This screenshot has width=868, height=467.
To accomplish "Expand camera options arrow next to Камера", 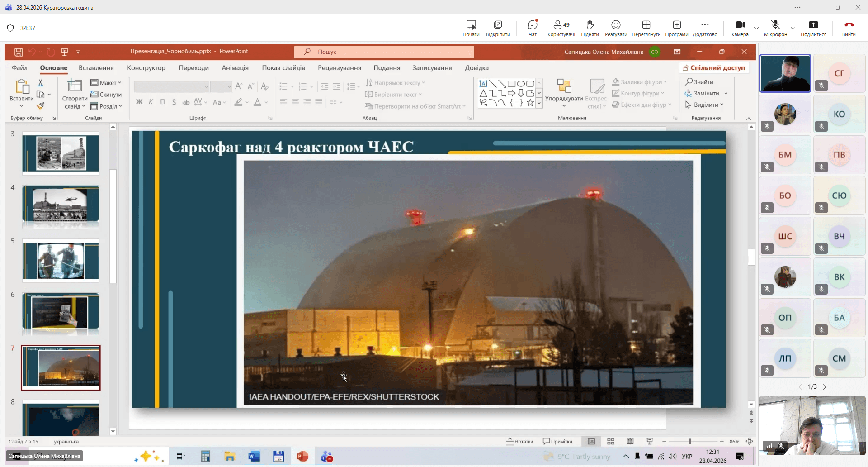I will (x=756, y=28).
